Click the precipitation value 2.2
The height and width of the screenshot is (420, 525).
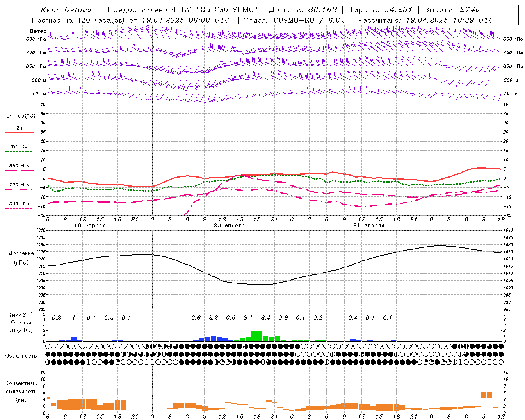pos(213,317)
